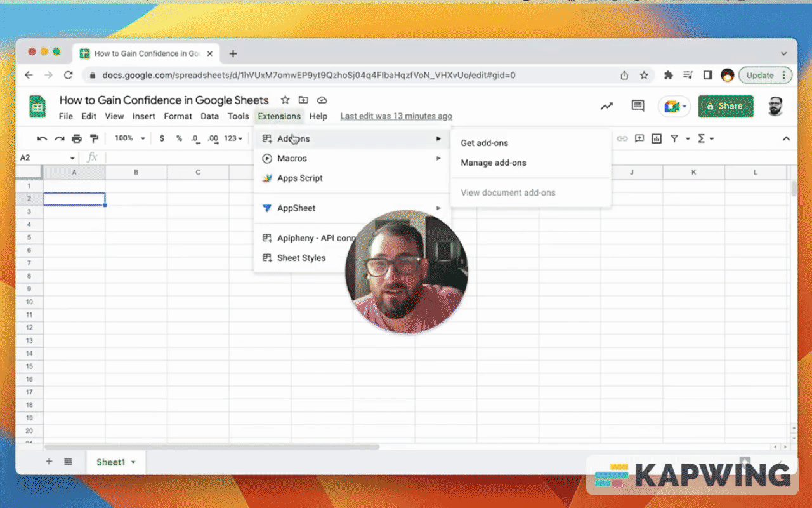812x508 pixels.
Task: Apply percent format with the % icon
Action: (x=179, y=138)
